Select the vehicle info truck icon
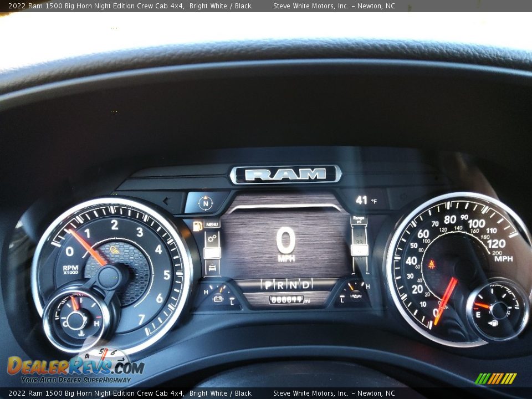This screenshot has height=399, width=532. click(x=212, y=268)
